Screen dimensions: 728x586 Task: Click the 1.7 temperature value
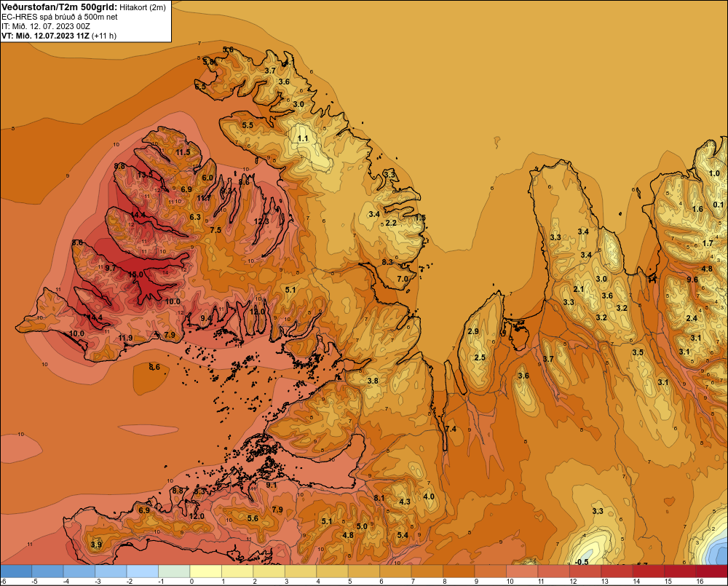click(708, 243)
